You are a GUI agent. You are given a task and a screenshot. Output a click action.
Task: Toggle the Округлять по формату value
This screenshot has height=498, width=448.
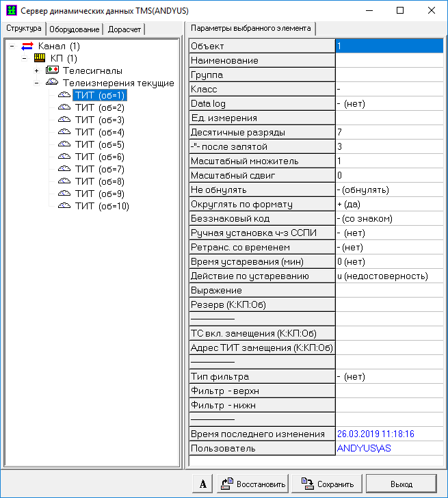[388, 204]
